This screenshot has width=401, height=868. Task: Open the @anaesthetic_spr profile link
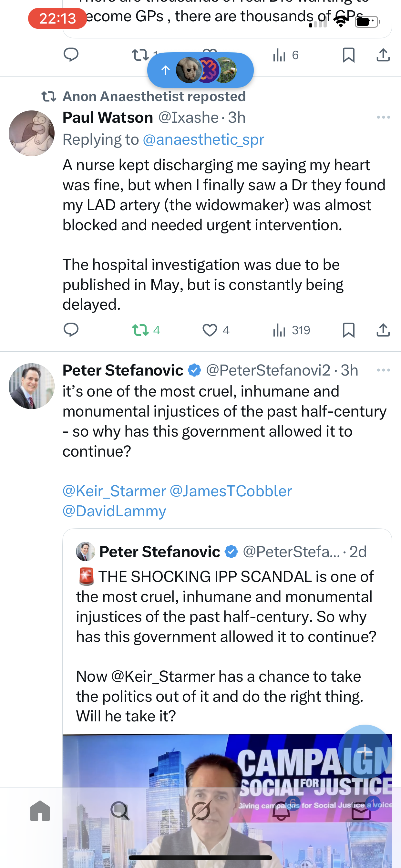click(203, 139)
